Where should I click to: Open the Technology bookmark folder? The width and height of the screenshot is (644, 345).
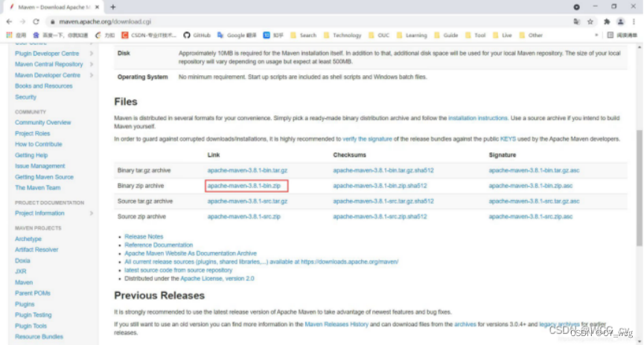pyautogui.click(x=342, y=35)
